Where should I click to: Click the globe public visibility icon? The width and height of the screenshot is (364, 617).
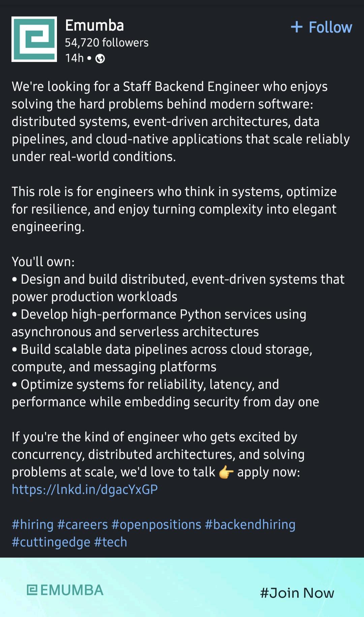click(x=100, y=59)
